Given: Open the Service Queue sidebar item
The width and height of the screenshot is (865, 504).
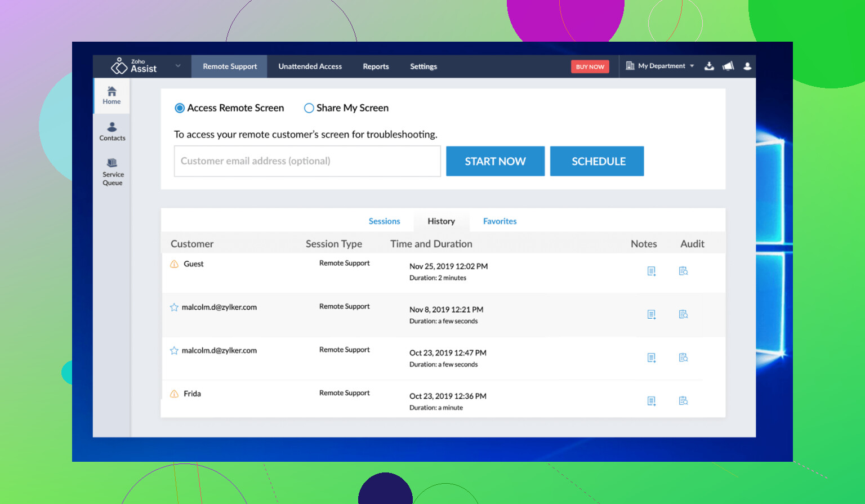Looking at the screenshot, I should pyautogui.click(x=113, y=171).
